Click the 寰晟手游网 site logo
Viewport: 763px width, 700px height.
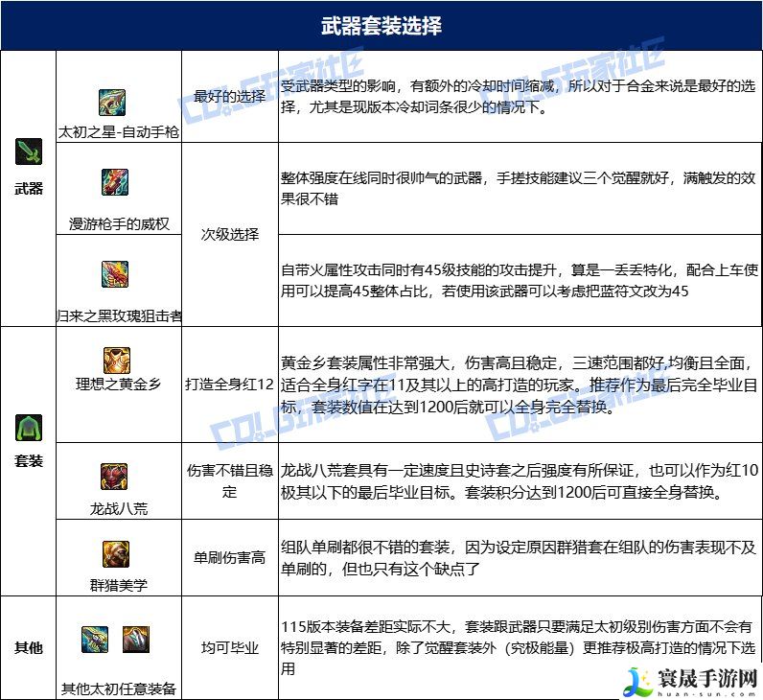click(691, 681)
